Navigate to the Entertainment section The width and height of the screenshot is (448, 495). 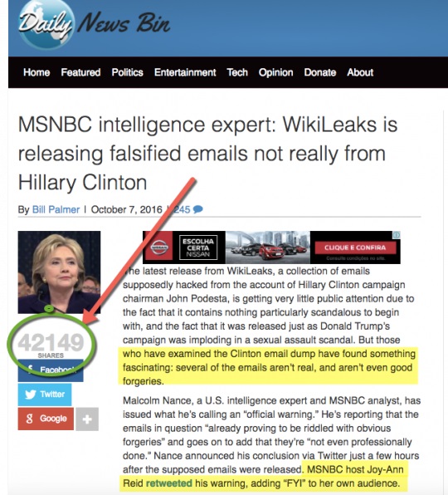pyautogui.click(x=185, y=72)
